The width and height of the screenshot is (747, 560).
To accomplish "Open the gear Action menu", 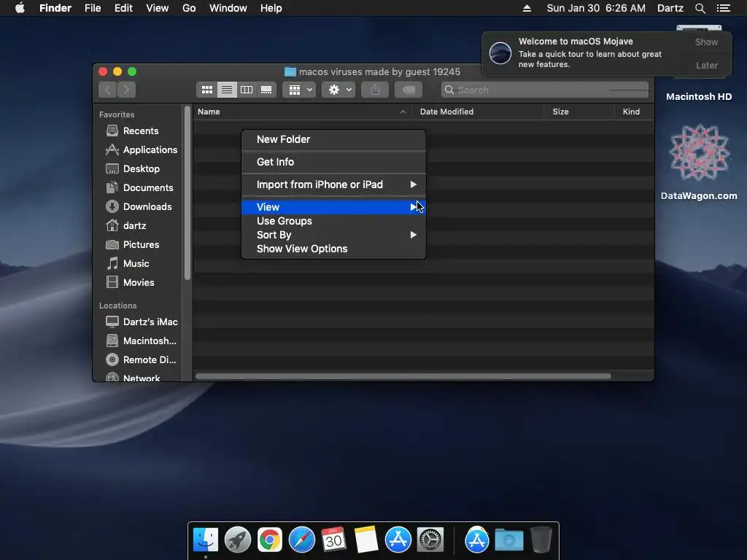I will click(x=338, y=90).
